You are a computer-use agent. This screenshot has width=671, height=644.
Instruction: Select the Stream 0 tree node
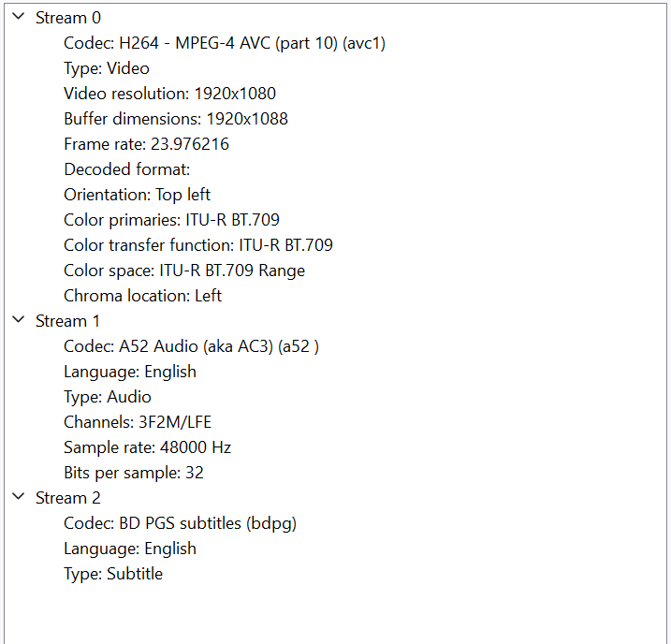pyautogui.click(x=68, y=18)
